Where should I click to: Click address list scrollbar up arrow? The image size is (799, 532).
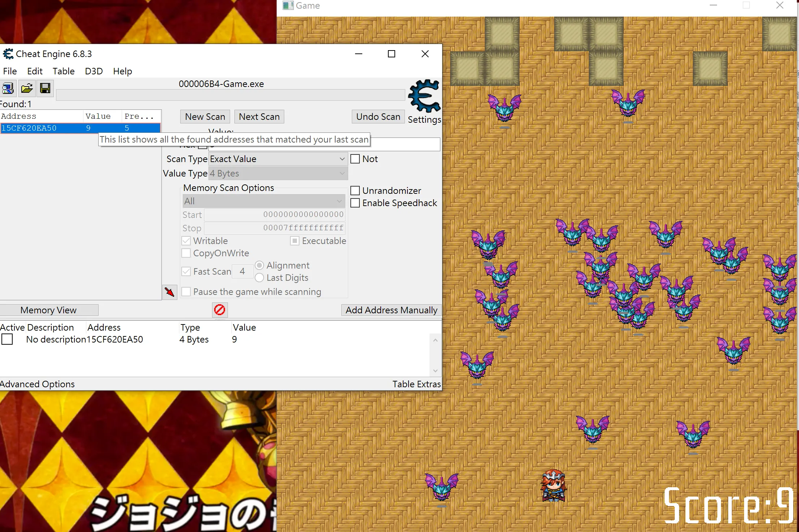tap(435, 340)
